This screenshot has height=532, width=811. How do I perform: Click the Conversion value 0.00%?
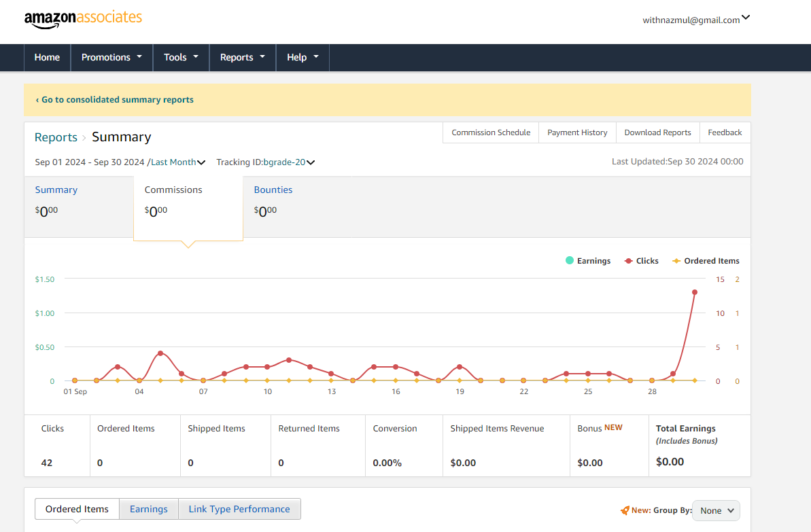point(387,463)
